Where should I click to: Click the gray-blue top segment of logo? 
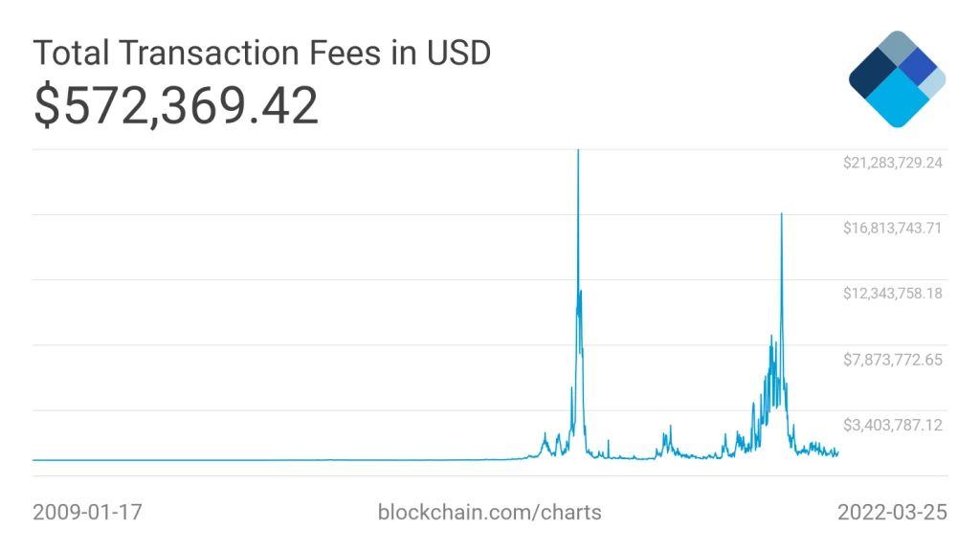pyautogui.click(x=897, y=52)
